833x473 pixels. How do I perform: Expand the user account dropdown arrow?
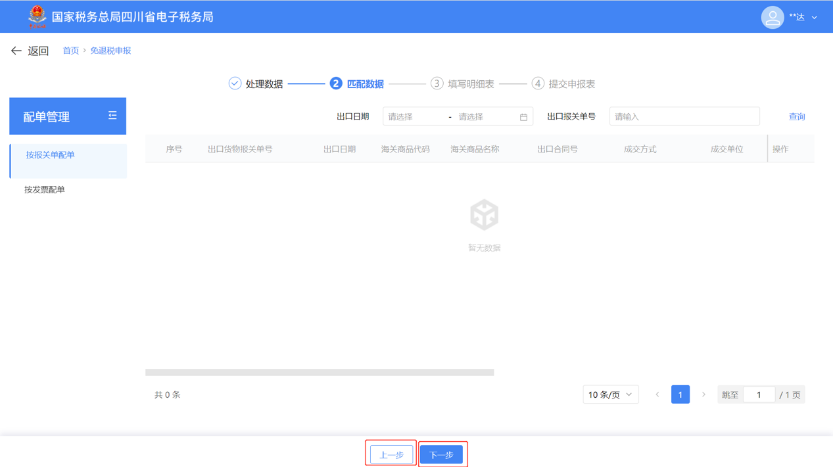pyautogui.click(x=814, y=18)
